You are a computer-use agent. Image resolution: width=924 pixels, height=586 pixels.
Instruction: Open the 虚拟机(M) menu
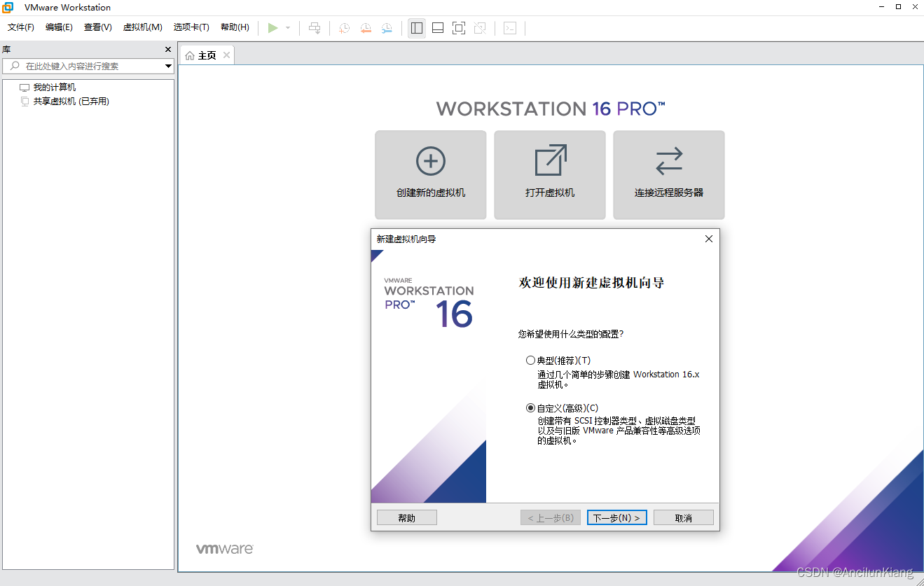[143, 27]
